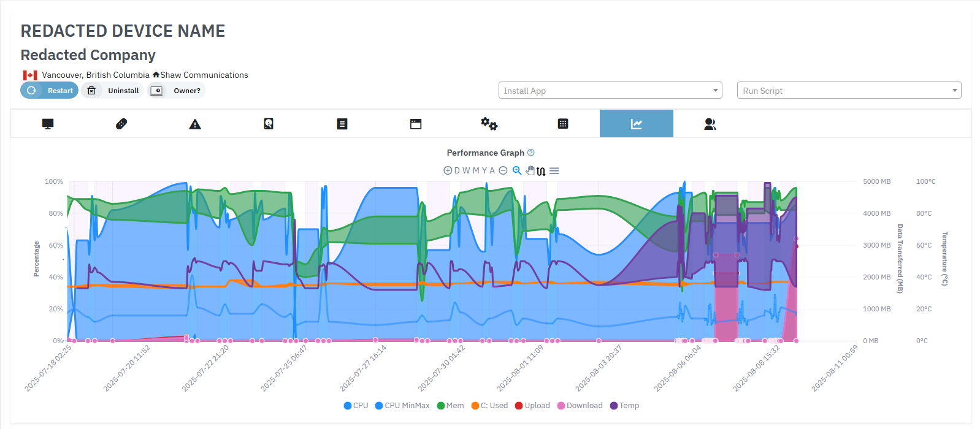Screen dimensions: 980x429
Task: Open the monitor overview tab
Action: tap(48, 124)
